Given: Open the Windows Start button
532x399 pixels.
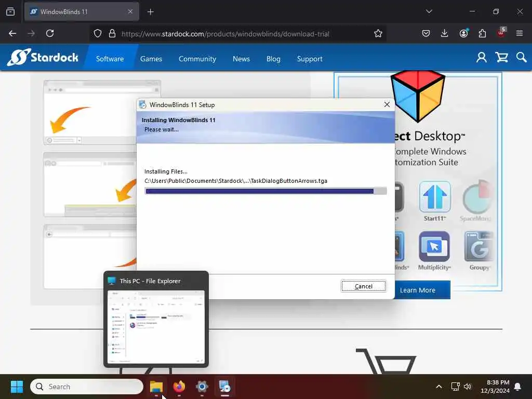Looking at the screenshot, I should [17, 387].
